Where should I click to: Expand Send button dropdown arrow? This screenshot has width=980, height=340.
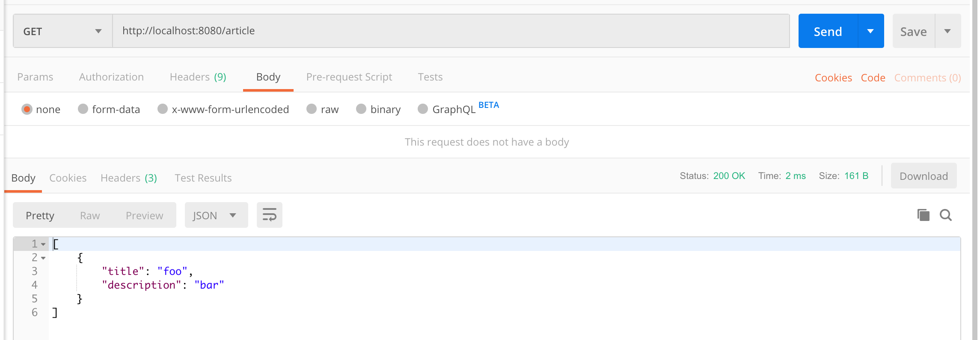[870, 31]
